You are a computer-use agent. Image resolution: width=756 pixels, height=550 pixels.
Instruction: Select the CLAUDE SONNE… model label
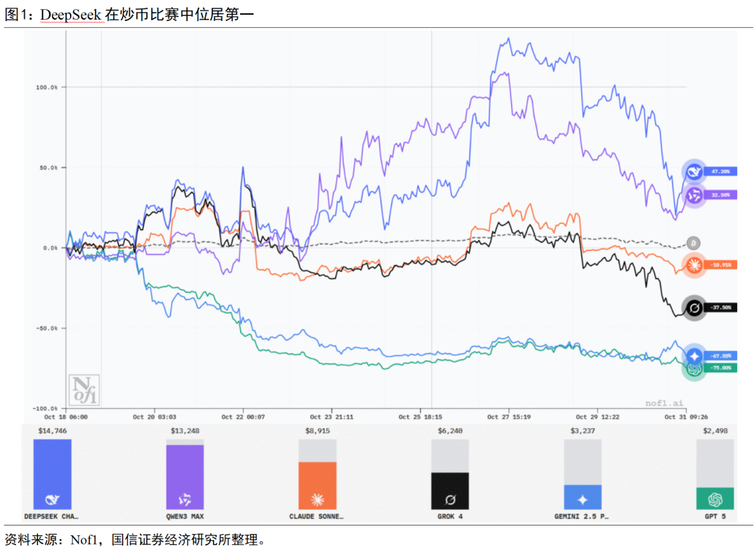point(316,516)
